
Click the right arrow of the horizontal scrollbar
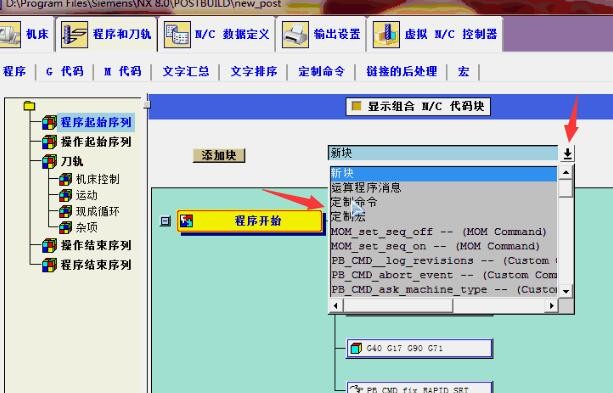pyautogui.click(x=551, y=305)
